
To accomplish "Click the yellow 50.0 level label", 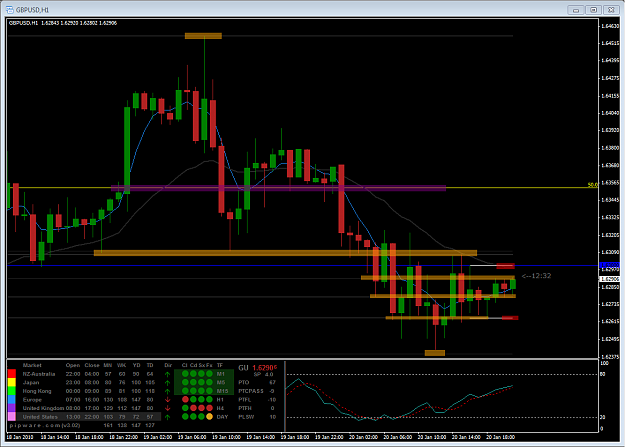I will click(x=593, y=185).
